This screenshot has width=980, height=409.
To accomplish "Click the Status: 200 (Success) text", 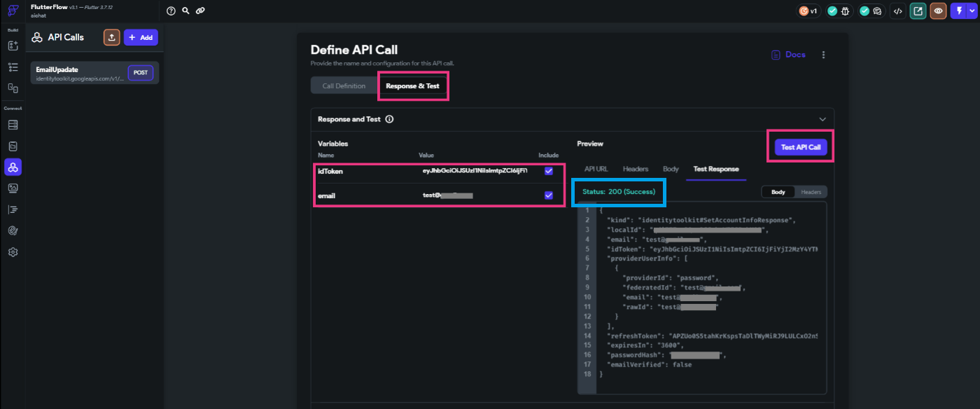I will [x=617, y=192].
